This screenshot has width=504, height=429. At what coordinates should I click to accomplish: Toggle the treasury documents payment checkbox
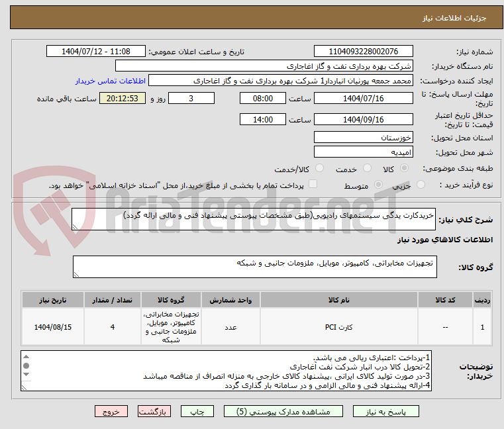(x=313, y=185)
